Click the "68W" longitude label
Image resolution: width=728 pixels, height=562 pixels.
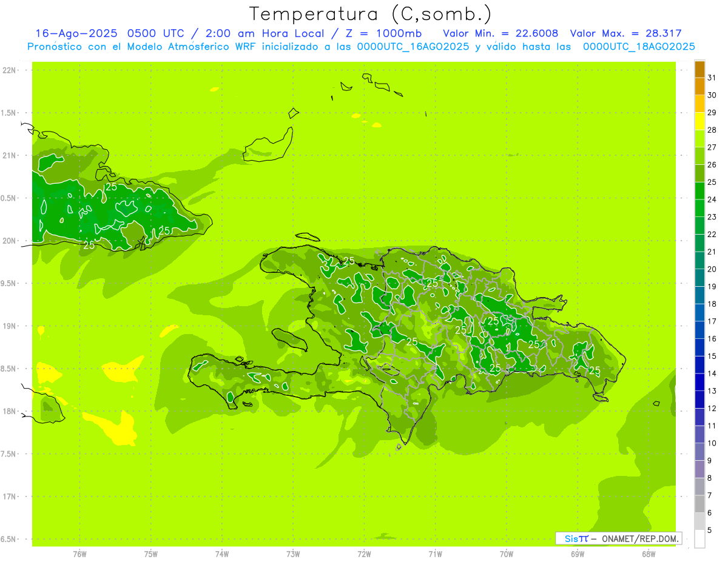[x=649, y=554]
